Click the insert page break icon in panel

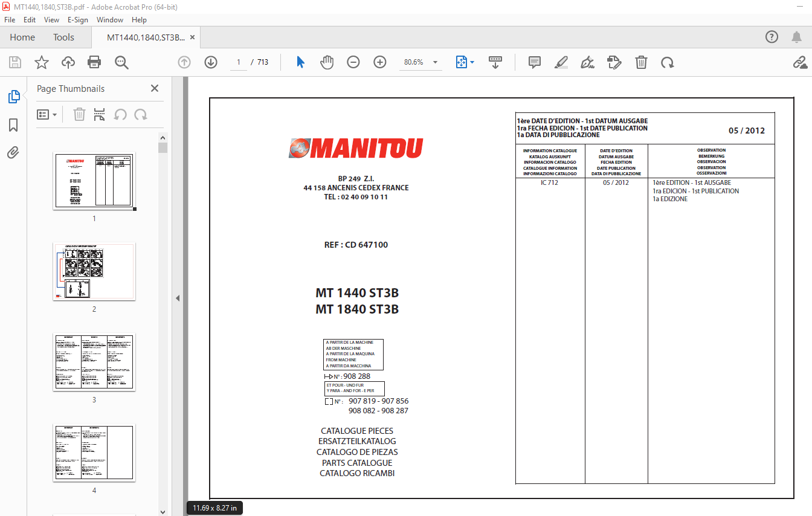100,114
